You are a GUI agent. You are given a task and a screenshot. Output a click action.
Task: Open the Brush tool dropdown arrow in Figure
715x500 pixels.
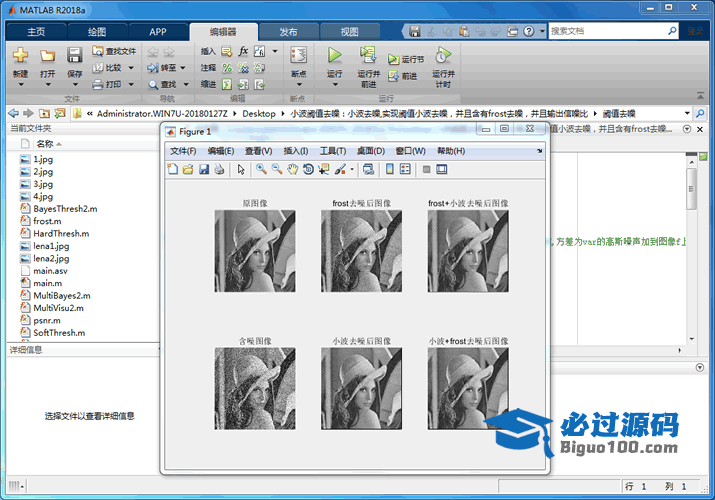(x=351, y=170)
